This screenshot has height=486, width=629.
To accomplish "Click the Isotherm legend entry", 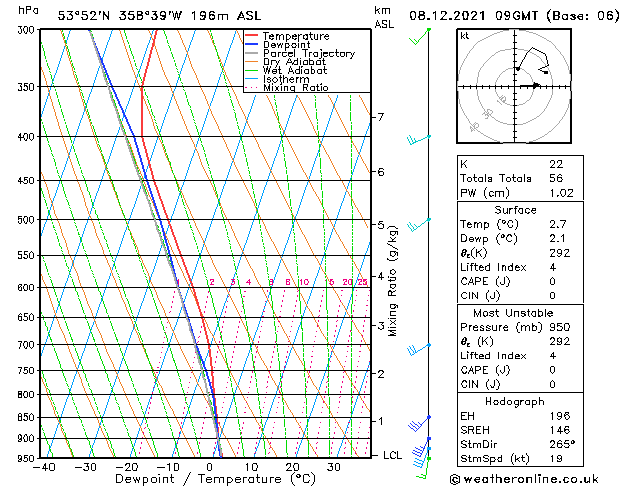I will point(287,79).
